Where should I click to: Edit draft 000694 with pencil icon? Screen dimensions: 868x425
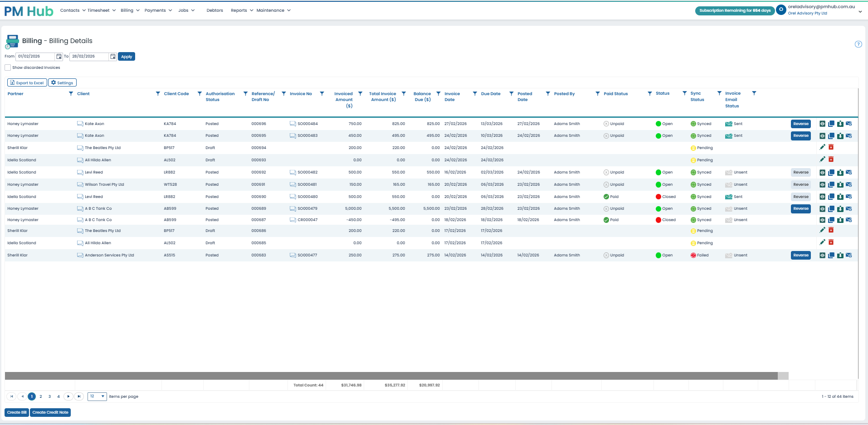[822, 147]
